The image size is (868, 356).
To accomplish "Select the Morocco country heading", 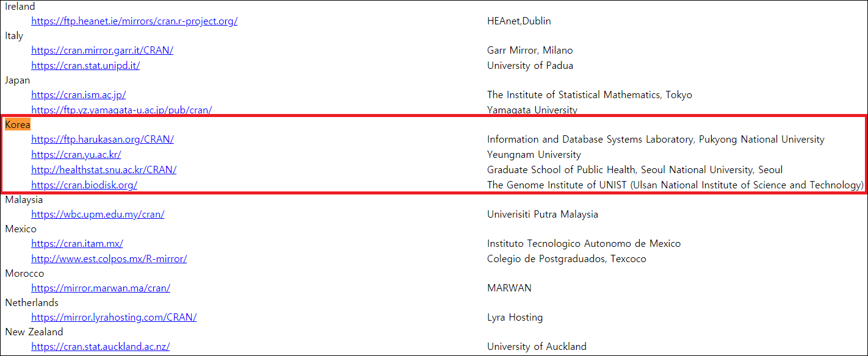I will coord(24,273).
